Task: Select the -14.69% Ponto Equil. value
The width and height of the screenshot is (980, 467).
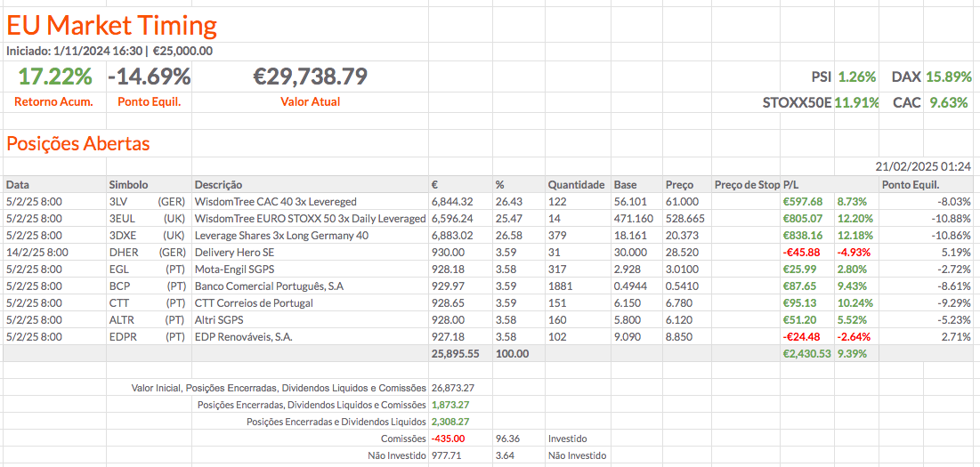Action: [149, 76]
